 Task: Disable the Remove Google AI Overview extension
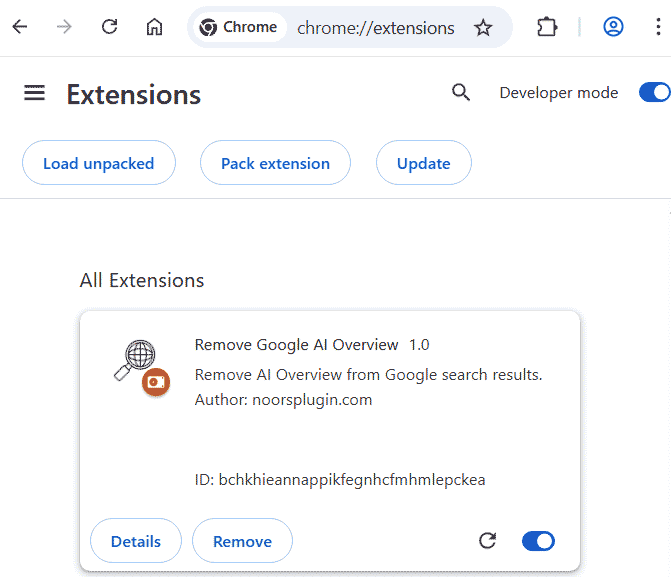tap(538, 541)
